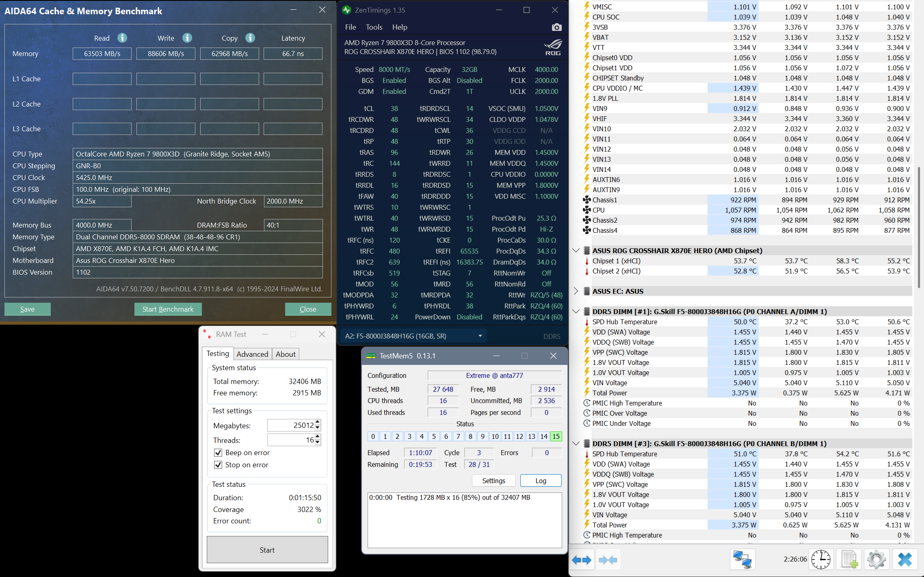Open the TestMem5 Log button

[x=541, y=481]
